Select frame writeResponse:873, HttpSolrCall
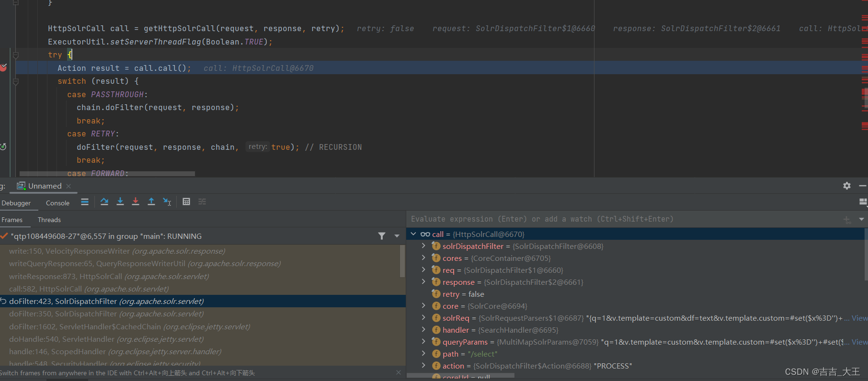This screenshot has width=868, height=381. coord(109,276)
